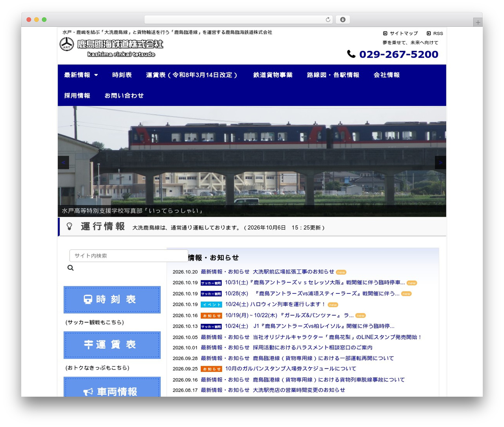Click the light bulb 運行情報 icon
The image size is (504, 427).
click(x=69, y=226)
